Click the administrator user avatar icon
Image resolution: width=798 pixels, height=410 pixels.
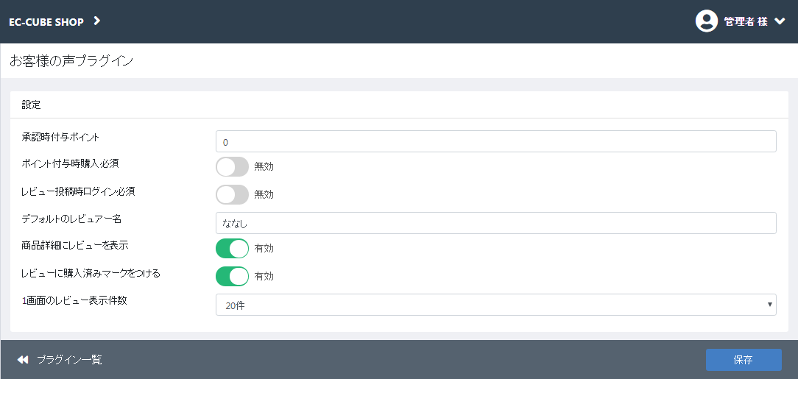pos(706,21)
